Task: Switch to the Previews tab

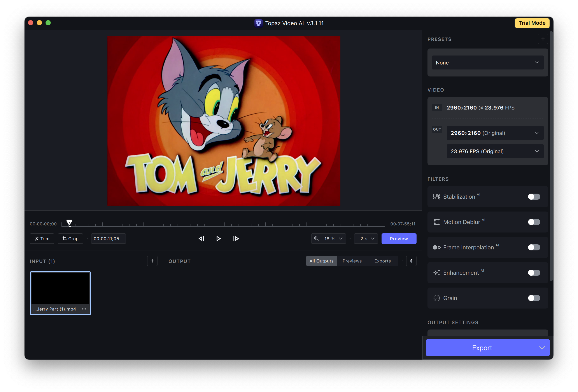Action: (352, 261)
